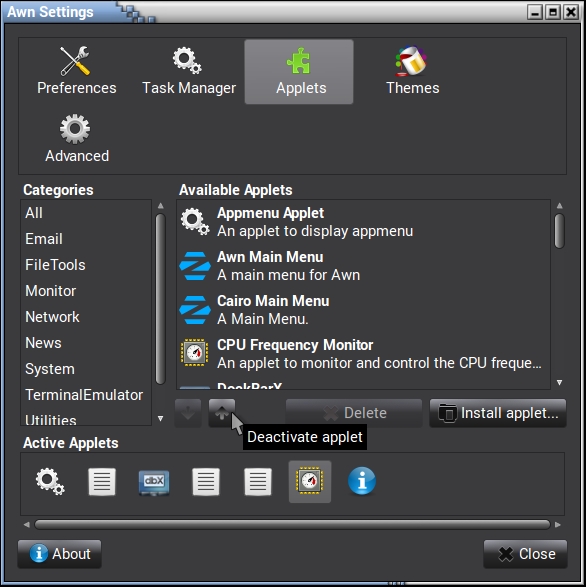Select the second document-page active applet
Viewport: 586px width, 587px height.
coord(206,482)
